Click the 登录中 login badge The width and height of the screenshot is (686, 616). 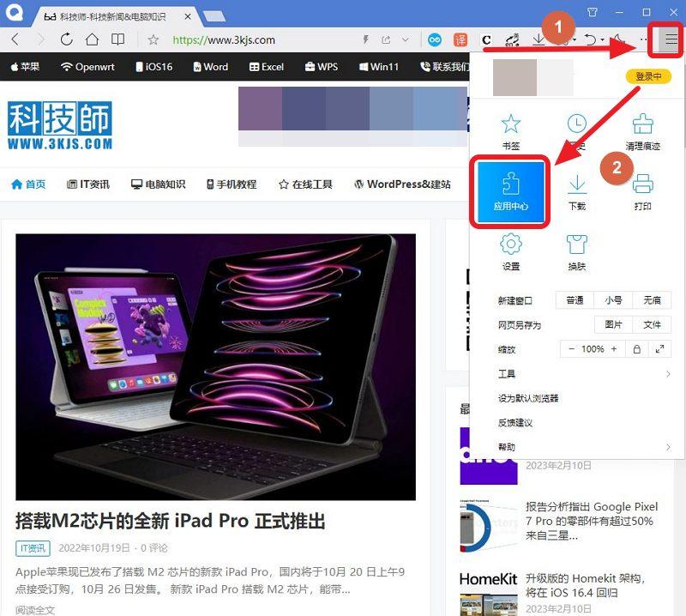[x=648, y=76]
